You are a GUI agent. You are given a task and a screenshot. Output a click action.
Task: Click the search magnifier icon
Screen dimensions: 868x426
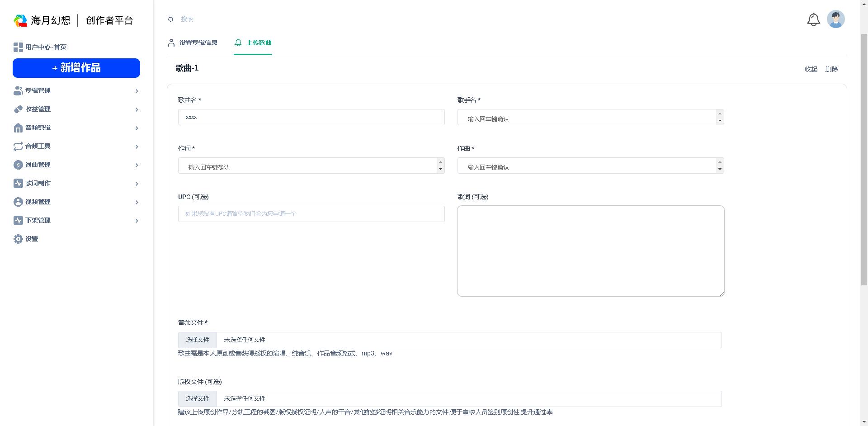tap(171, 19)
